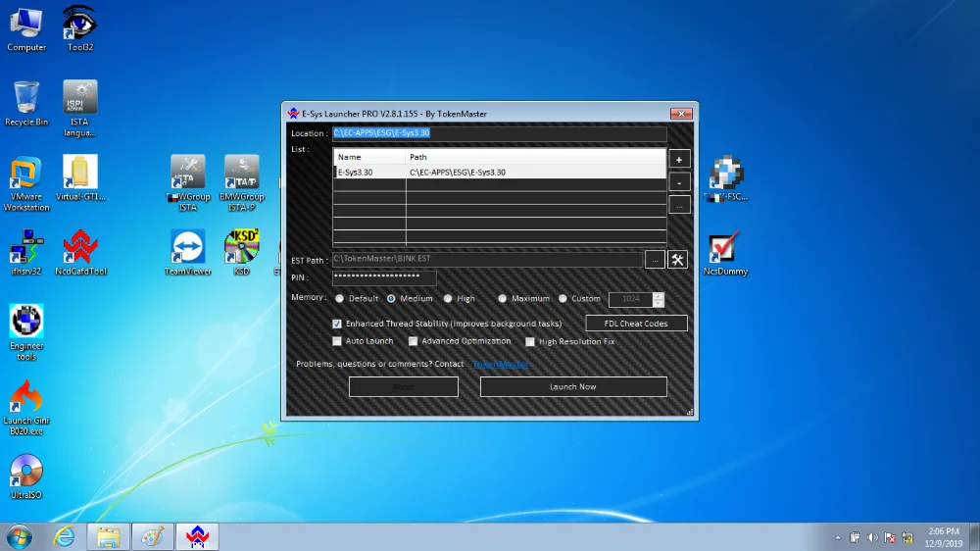Enable the Auto Launch checkbox

pos(337,341)
